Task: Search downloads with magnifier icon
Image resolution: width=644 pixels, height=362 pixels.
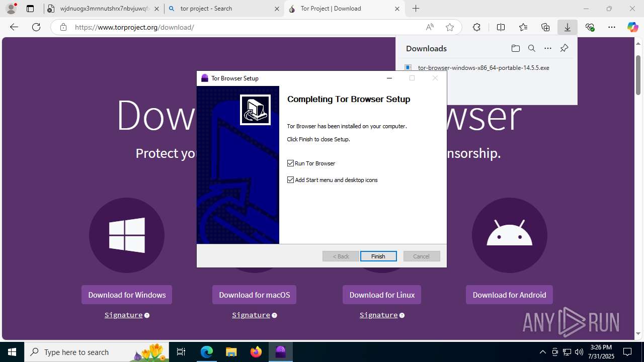Action: point(531,48)
